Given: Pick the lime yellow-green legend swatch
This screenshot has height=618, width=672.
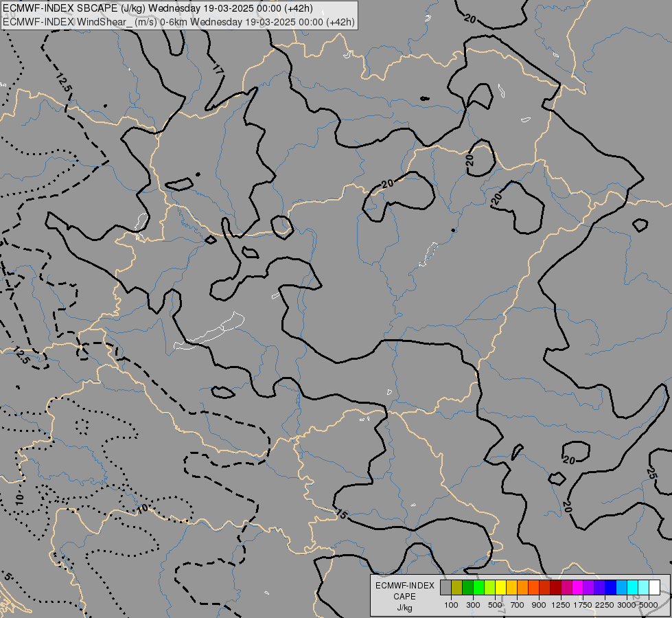Looking at the screenshot, I should pos(490,587).
